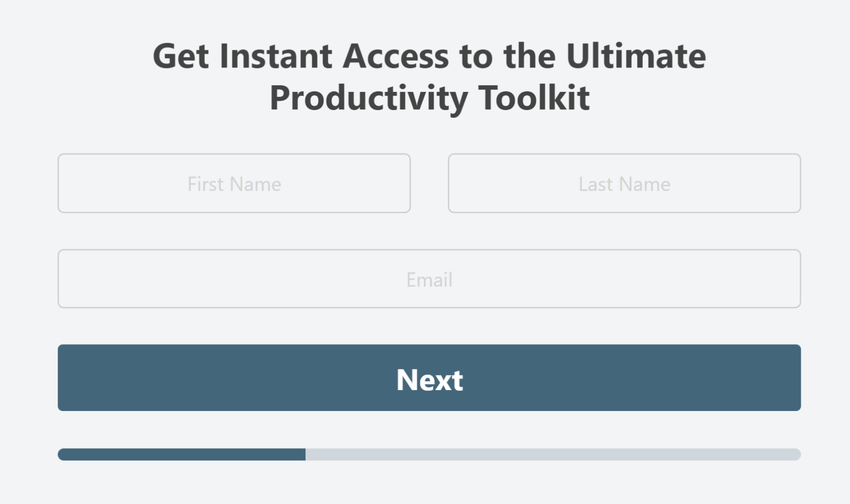Click the form headline text
This screenshot has width=850, height=504.
pyautogui.click(x=429, y=76)
